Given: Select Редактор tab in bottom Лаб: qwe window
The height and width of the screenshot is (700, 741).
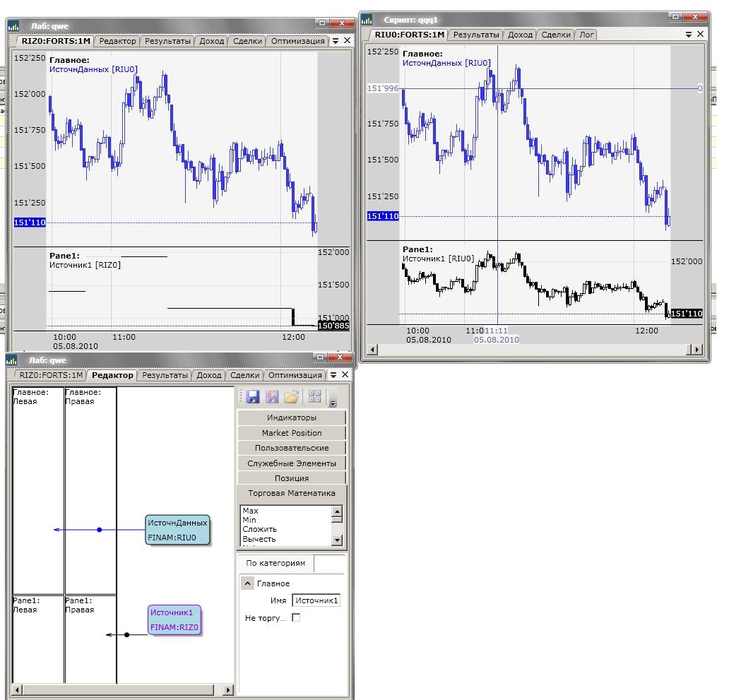Looking at the screenshot, I should (112, 375).
